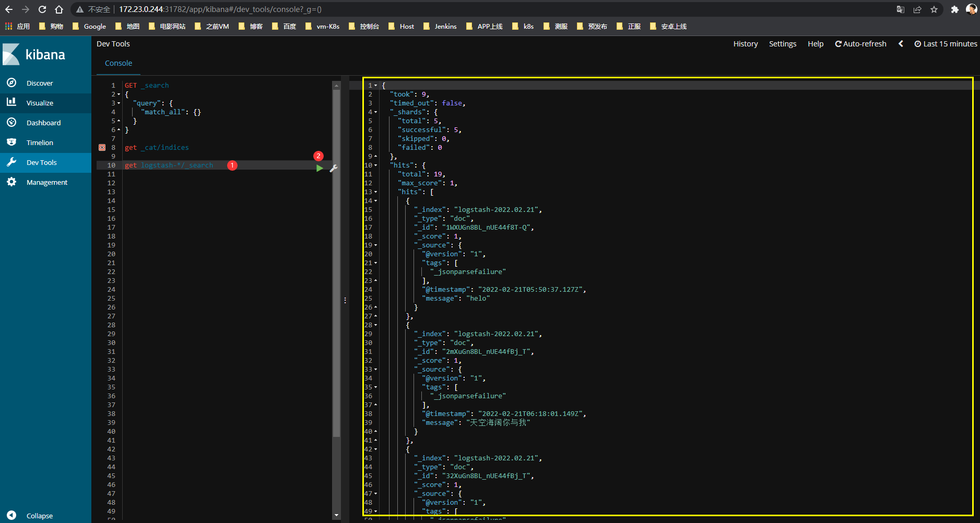Click the Collapse sidebar arrow icon
980x523 pixels.
[11, 515]
